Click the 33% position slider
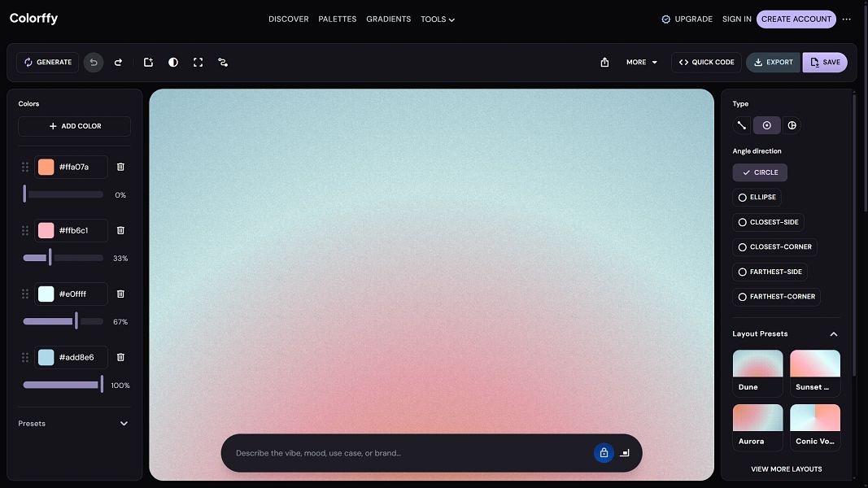Viewport: 868px width, 488px height. [x=63, y=258]
